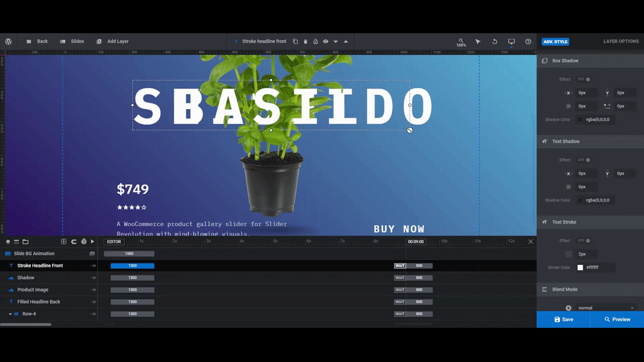The image size is (644, 362).
Task: Click the BUY NOW text on canvas
Action: tap(399, 229)
